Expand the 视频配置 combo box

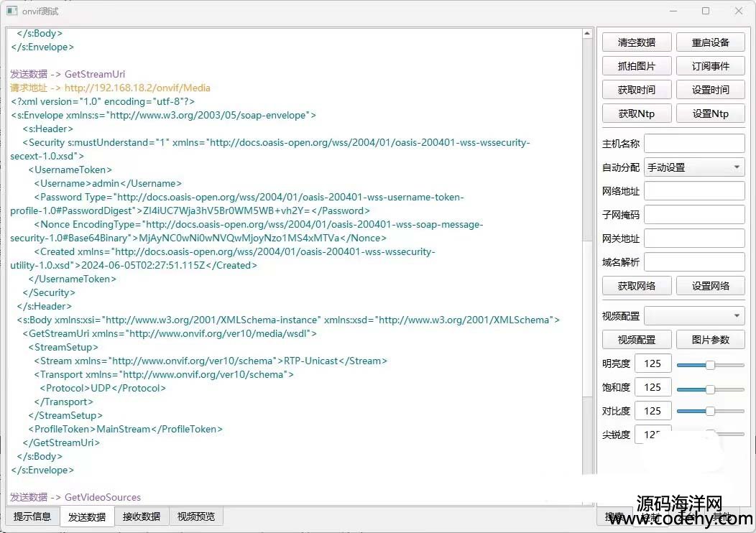point(694,315)
